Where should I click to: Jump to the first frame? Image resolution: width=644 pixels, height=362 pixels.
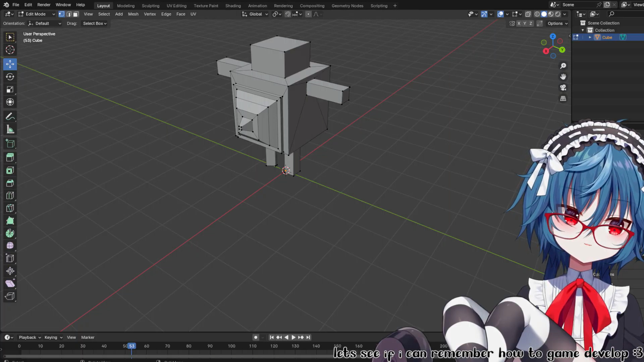pyautogui.click(x=272, y=337)
